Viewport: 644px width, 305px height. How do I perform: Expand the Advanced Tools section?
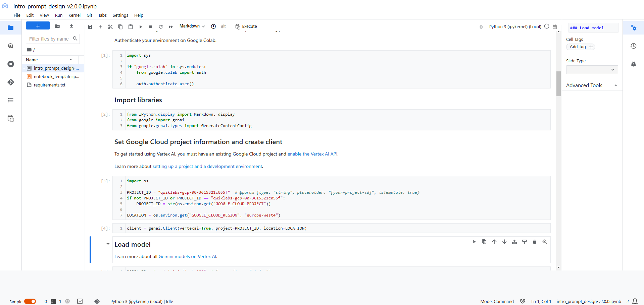tap(592, 85)
